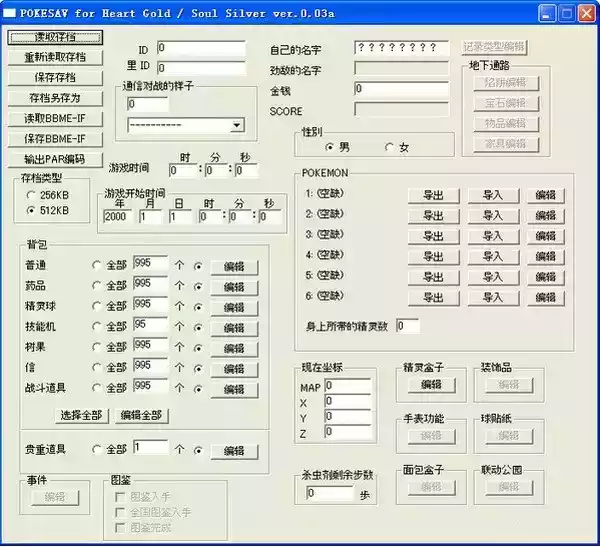The height and width of the screenshot is (547, 600).
Task: Click 编辑 for Pokemon slot 5
Action: [546, 277]
